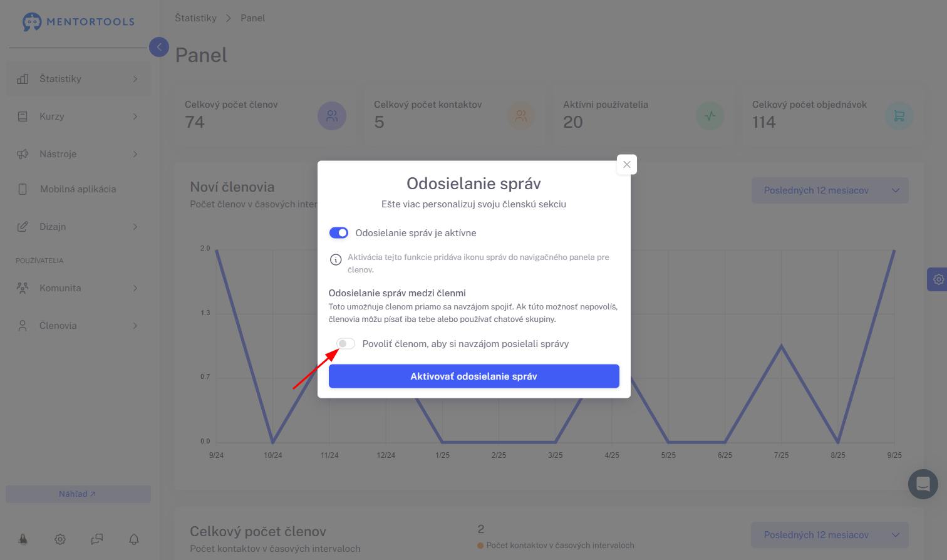Close the Odosielanie správ dialog
This screenshot has height=560, width=947.
pos(627,165)
